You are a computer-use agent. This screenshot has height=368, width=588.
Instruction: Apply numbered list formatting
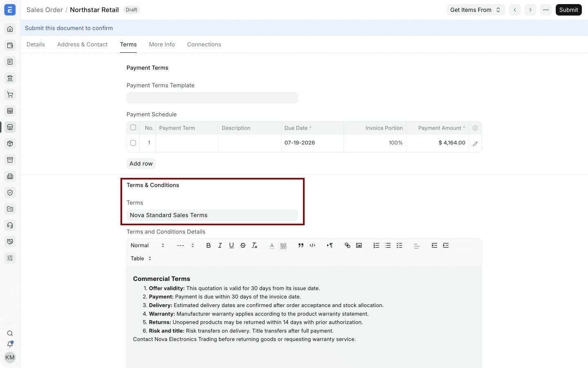click(376, 245)
